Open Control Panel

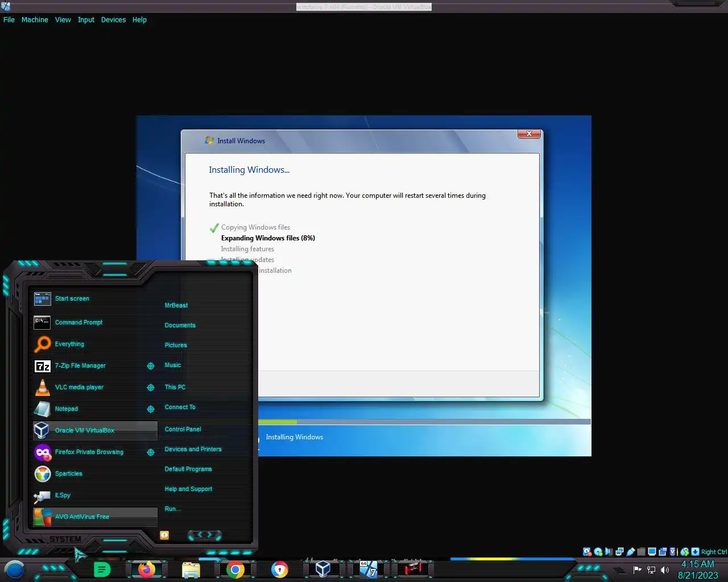point(183,429)
